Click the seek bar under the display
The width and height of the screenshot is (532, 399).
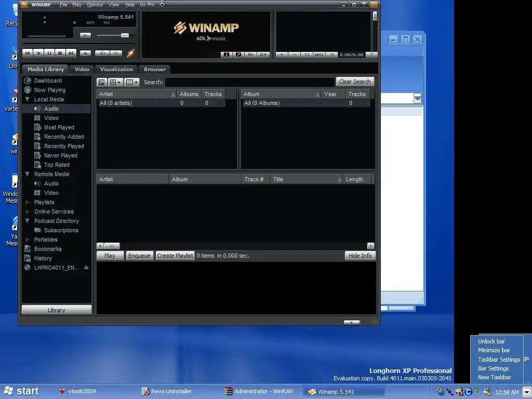(x=79, y=44)
